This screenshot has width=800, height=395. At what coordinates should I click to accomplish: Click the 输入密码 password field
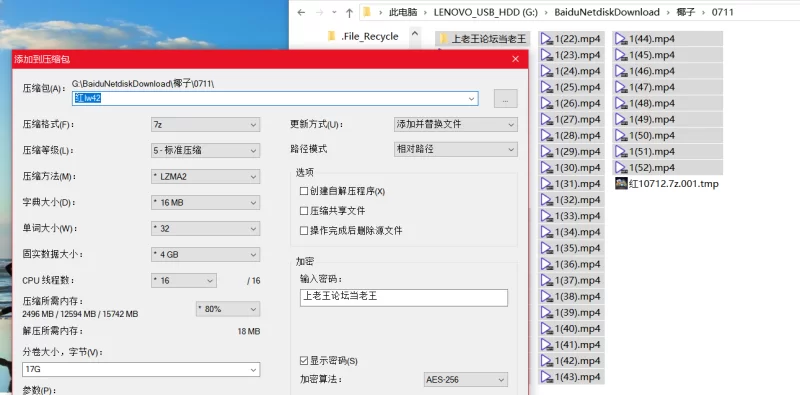point(404,298)
